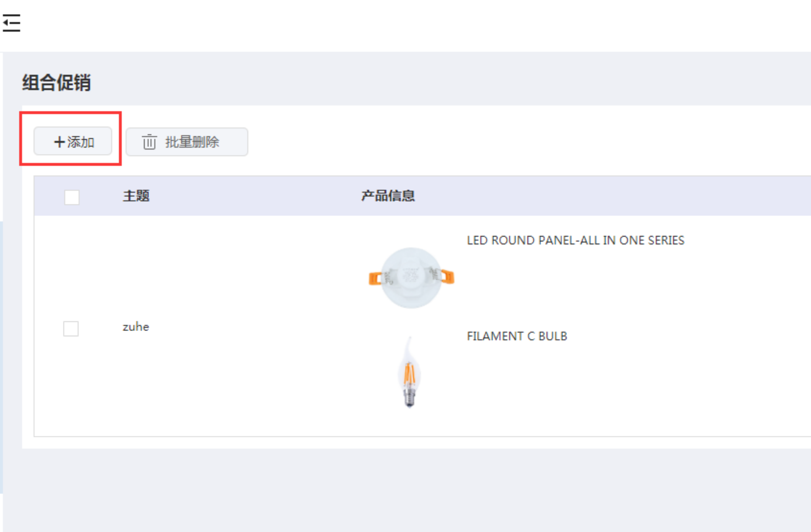This screenshot has width=811, height=532.
Task: Click the plus icon on 添加
Action: (x=59, y=142)
